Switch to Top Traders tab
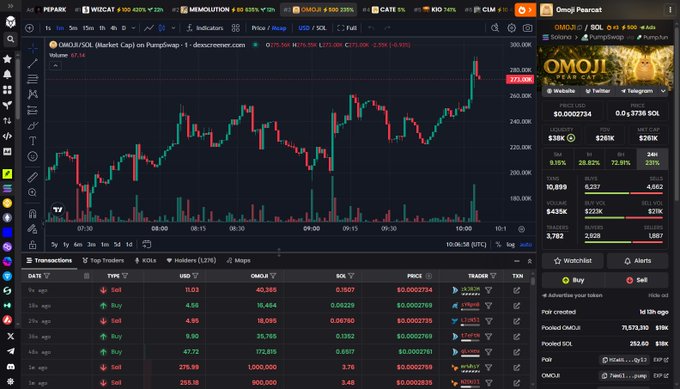This screenshot has width=680, height=389. pyautogui.click(x=103, y=261)
